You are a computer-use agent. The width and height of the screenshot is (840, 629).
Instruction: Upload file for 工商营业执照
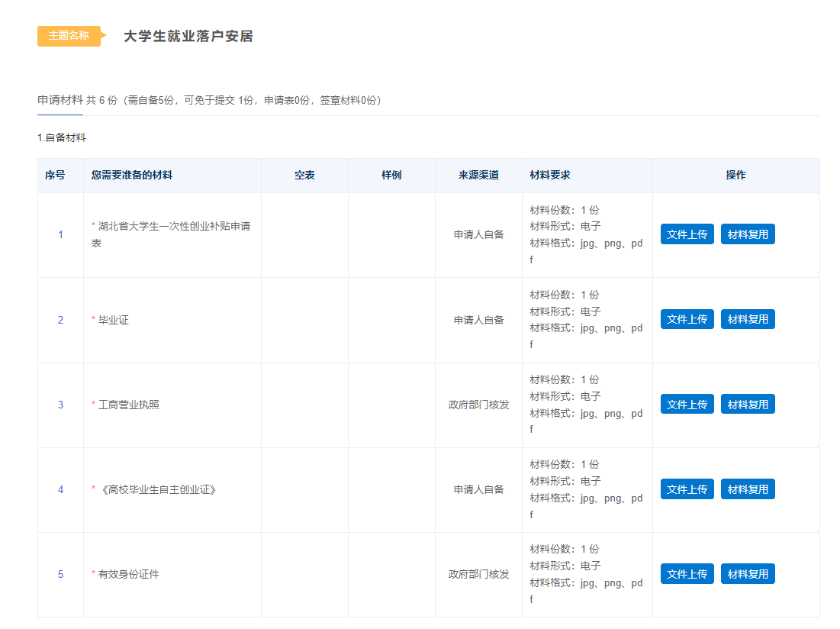[x=687, y=405]
